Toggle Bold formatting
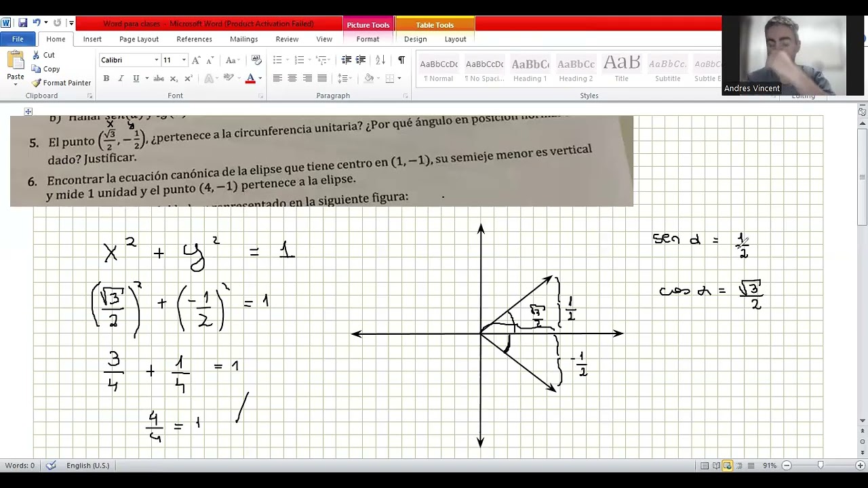This screenshot has width=868, height=488. pos(106,79)
